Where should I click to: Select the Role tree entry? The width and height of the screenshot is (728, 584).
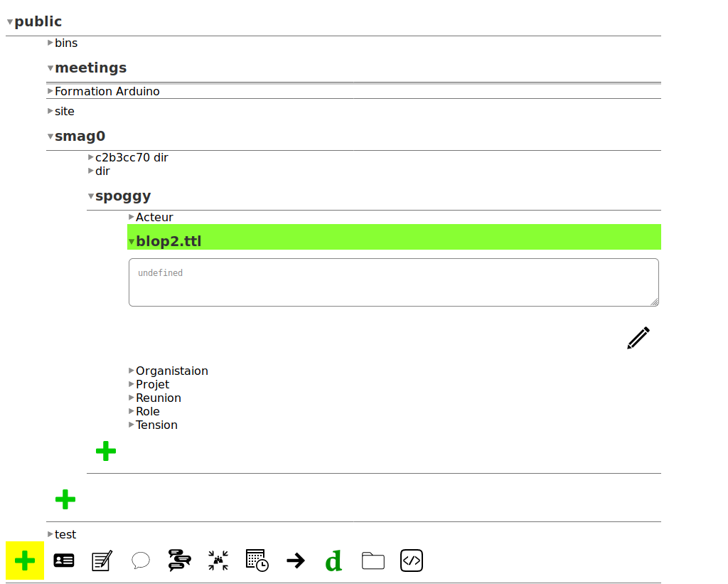click(148, 412)
